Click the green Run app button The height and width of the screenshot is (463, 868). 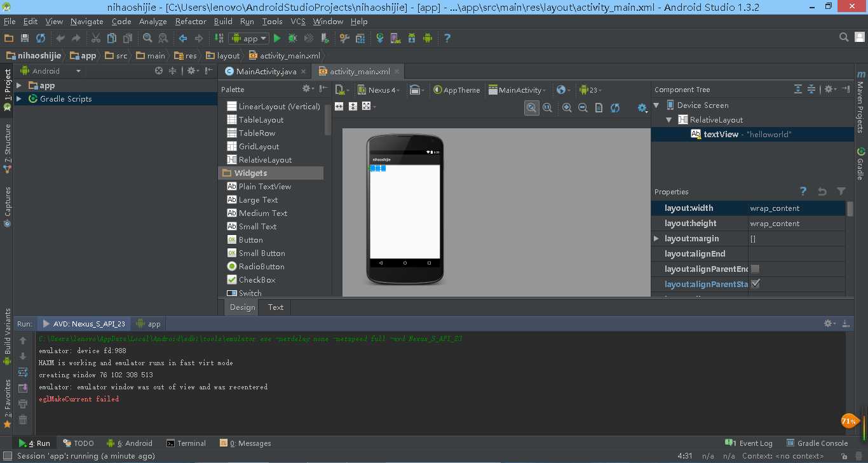(277, 39)
